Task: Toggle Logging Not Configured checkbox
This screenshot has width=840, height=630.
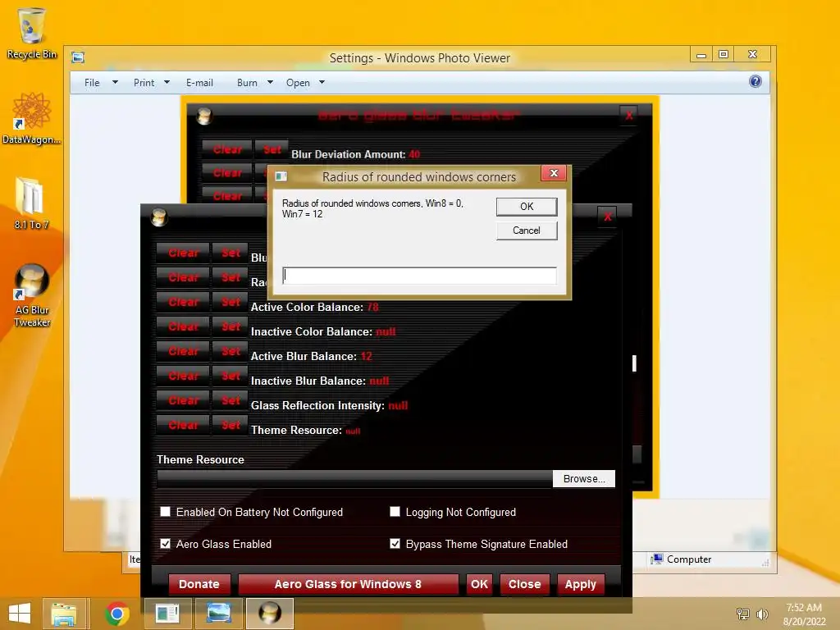Action: coord(395,512)
